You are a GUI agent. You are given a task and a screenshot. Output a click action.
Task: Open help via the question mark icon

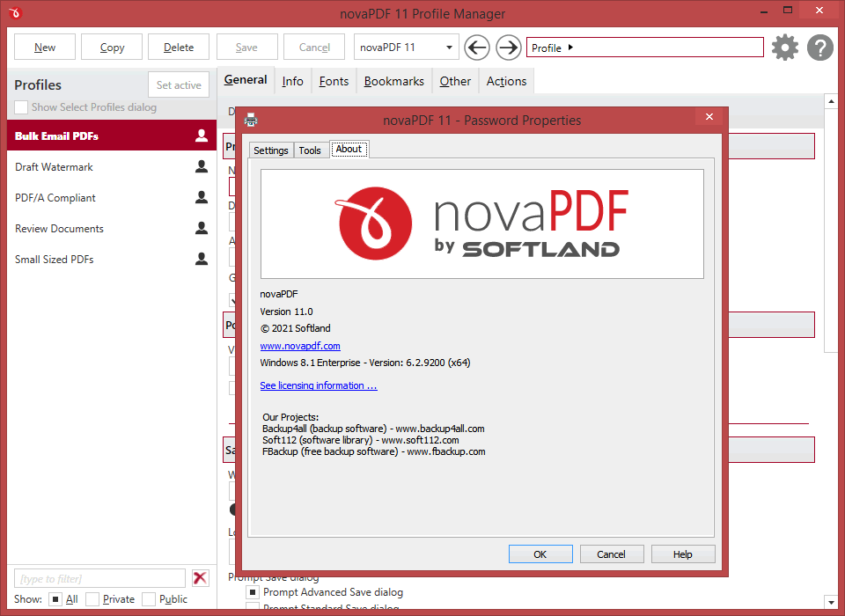pyautogui.click(x=820, y=48)
